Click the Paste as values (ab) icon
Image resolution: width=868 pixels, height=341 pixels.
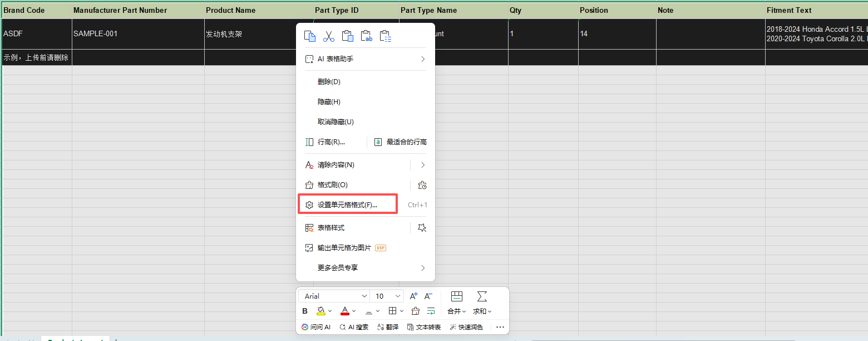[367, 36]
